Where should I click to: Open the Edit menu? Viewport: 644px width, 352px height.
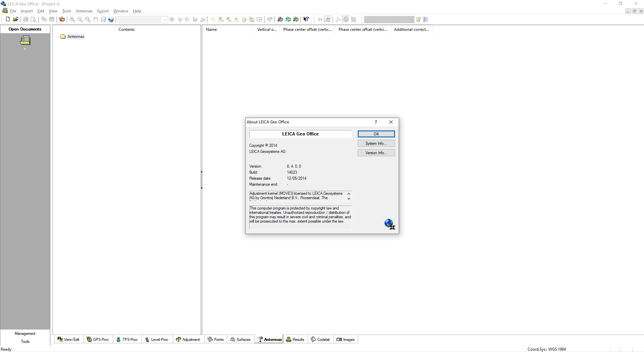[41, 11]
